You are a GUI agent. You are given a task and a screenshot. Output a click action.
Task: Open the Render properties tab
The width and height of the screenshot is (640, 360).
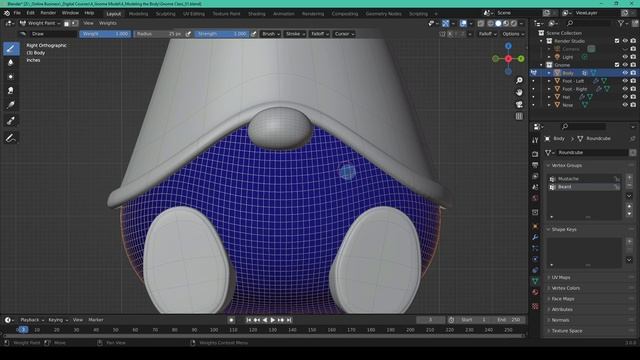pos(535,154)
